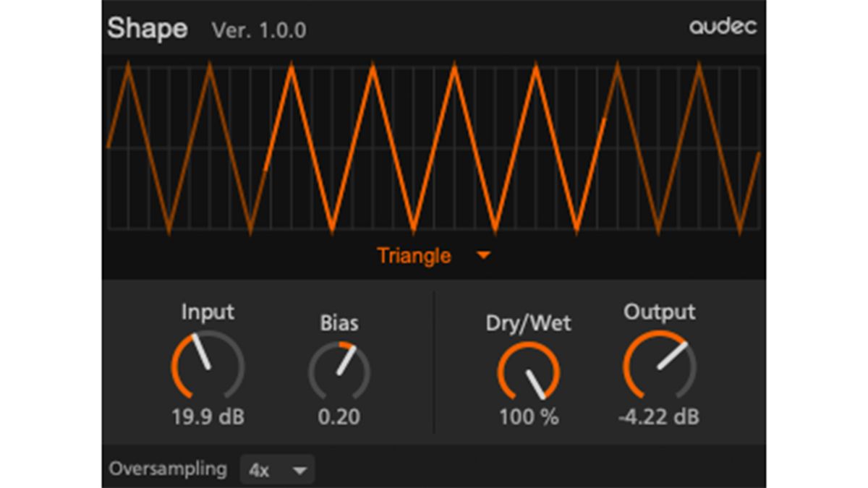The image size is (868, 488).
Task: Click the Output value -4.22 dB
Action: pyautogui.click(x=660, y=416)
